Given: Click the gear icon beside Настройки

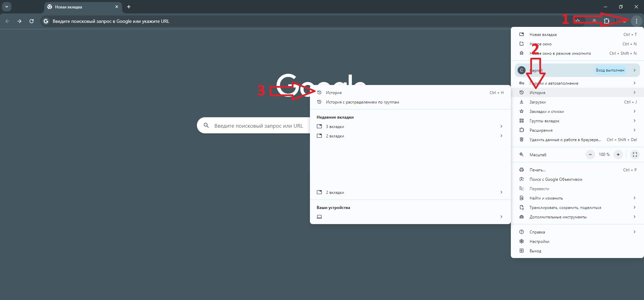Looking at the screenshot, I should point(521,241).
